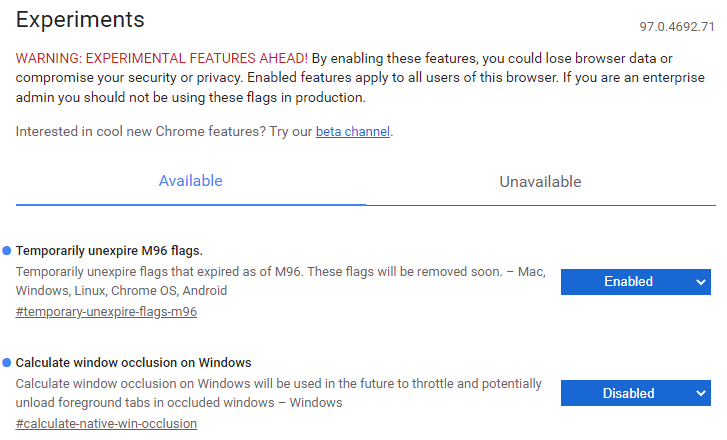Open the beta channel link
This screenshot has height=440, width=727.
click(353, 132)
